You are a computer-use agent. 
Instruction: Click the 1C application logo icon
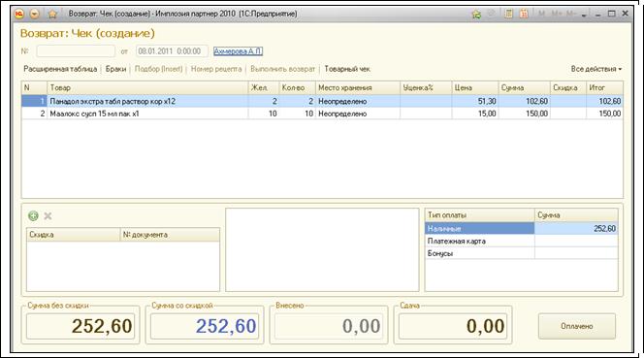click(19, 14)
